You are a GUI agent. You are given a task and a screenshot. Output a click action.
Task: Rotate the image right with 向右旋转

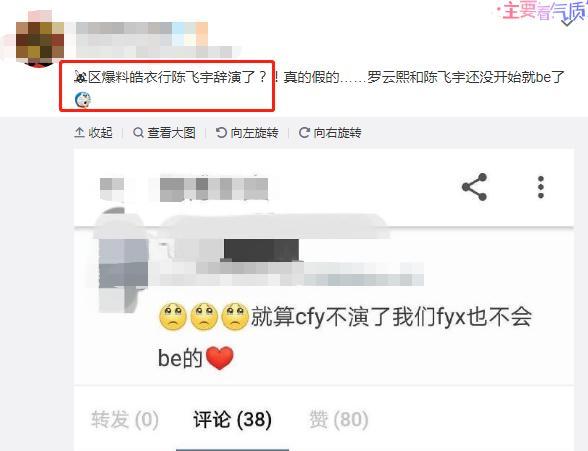tap(330, 132)
